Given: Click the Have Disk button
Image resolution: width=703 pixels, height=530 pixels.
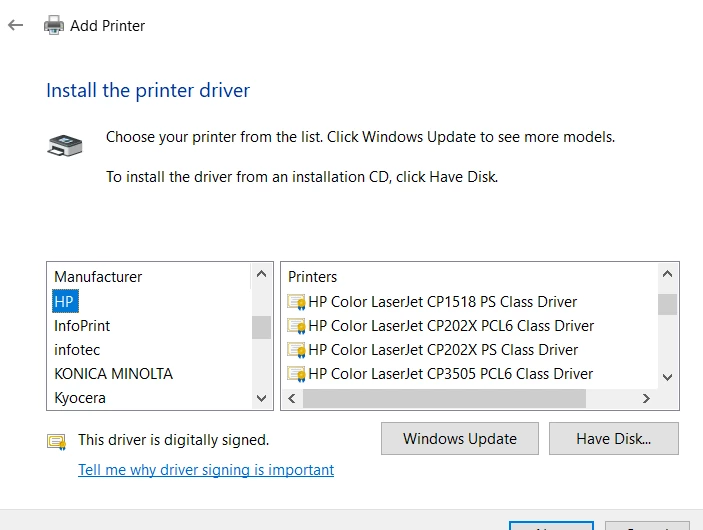Looking at the screenshot, I should (x=614, y=439).
